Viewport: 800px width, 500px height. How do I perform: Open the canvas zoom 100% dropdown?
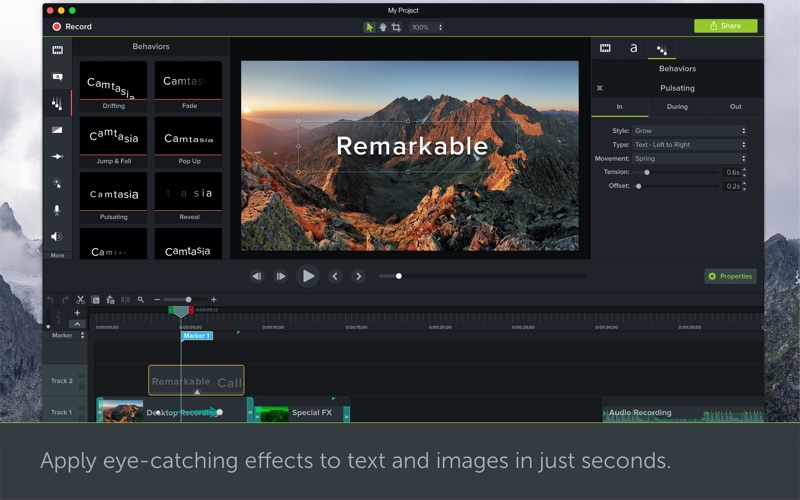426,27
